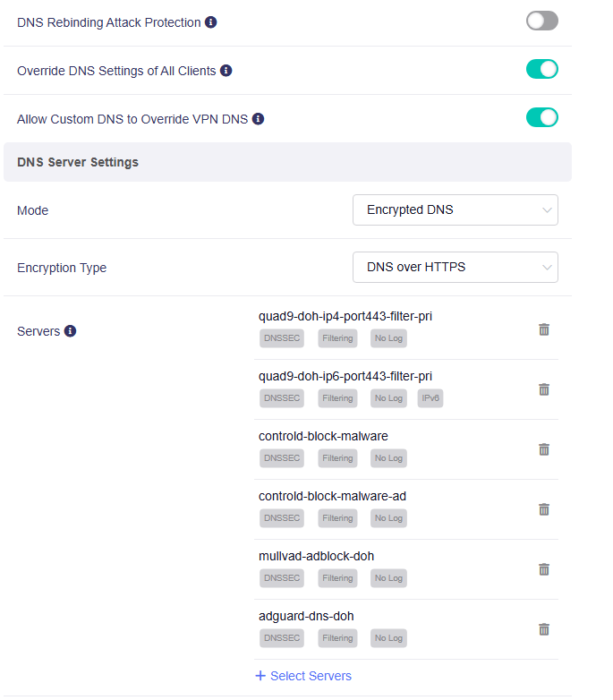Remove quad9-doh-ip6-port443-filter-pri with trash icon

(544, 389)
